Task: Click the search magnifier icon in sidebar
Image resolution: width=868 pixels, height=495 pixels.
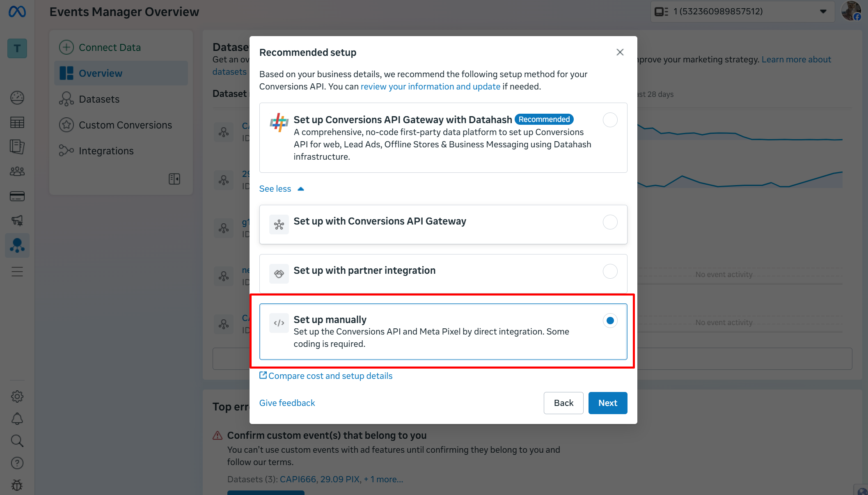Action: point(17,441)
